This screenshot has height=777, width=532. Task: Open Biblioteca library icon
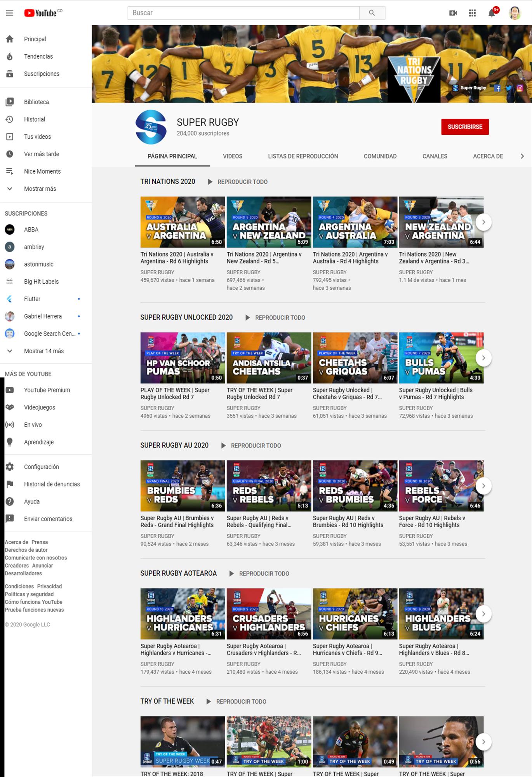[x=10, y=102]
